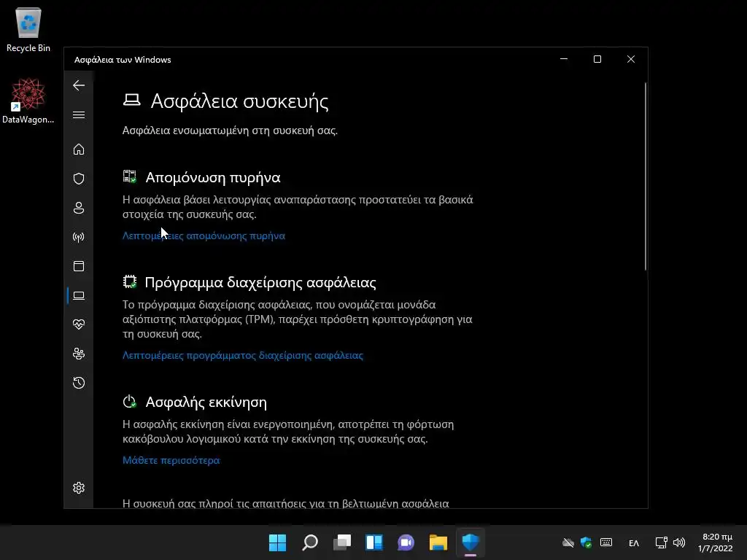Open Λεπτομέρειες απομόνωσης πυρήνα link
Viewport: 747px width, 560px height.
[204, 236]
